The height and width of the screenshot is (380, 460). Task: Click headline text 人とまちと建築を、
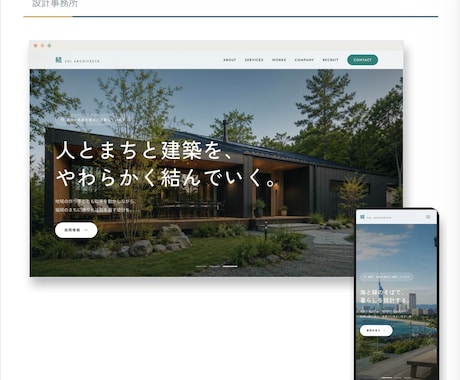pyautogui.click(x=144, y=151)
